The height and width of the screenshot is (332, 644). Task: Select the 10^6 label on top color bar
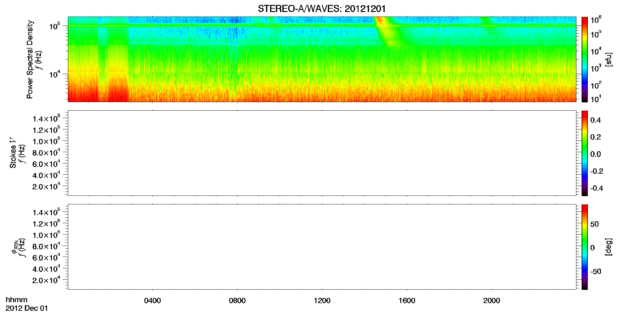tap(596, 20)
